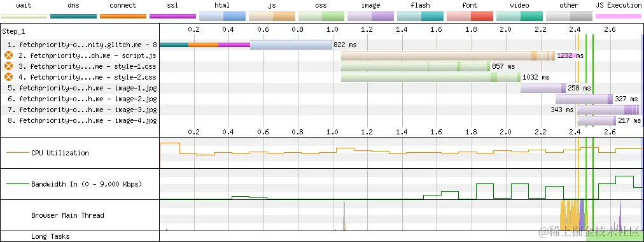The width and height of the screenshot is (644, 242).
Task: Click the 1.0 mark on the top time axis
Action: click(332, 29)
